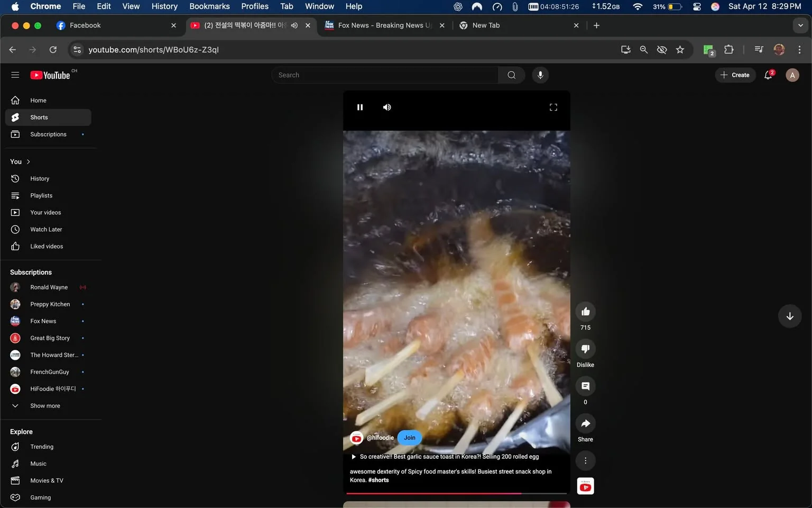The image size is (812, 508).
Task: Go to the YouTube logo homepage
Action: pos(50,75)
